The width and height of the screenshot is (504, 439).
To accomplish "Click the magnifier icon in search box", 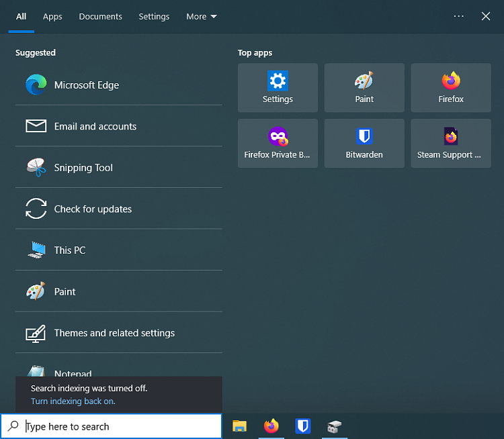I will click(x=13, y=426).
